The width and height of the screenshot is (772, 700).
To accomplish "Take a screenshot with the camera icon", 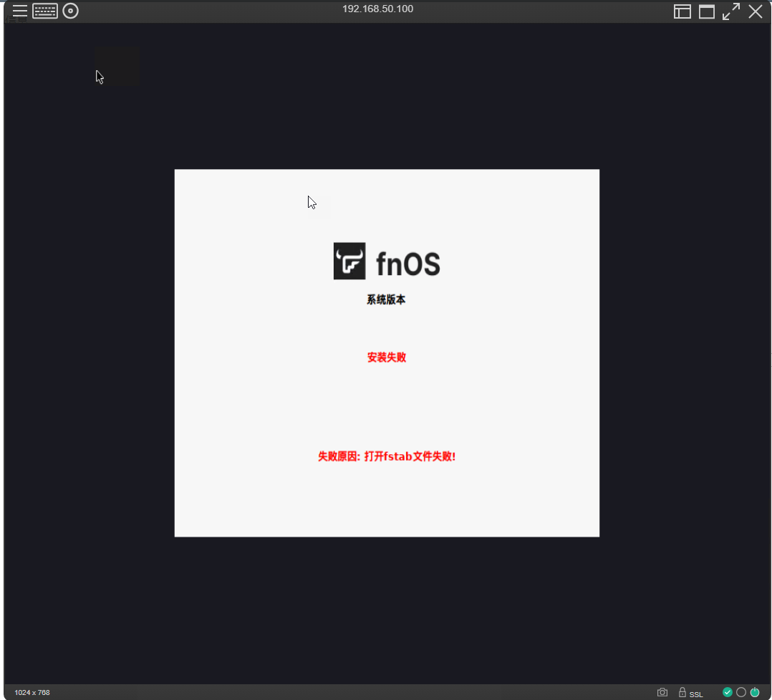I will tap(662, 692).
